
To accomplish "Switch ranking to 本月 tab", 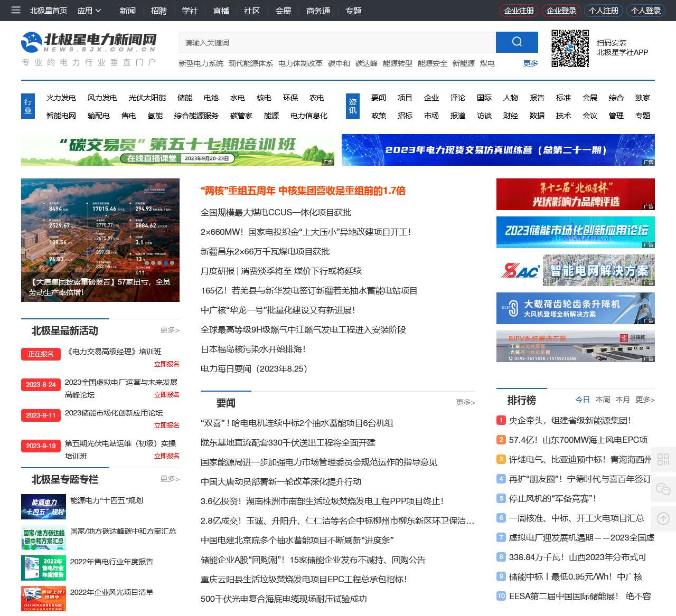I will coord(623,400).
